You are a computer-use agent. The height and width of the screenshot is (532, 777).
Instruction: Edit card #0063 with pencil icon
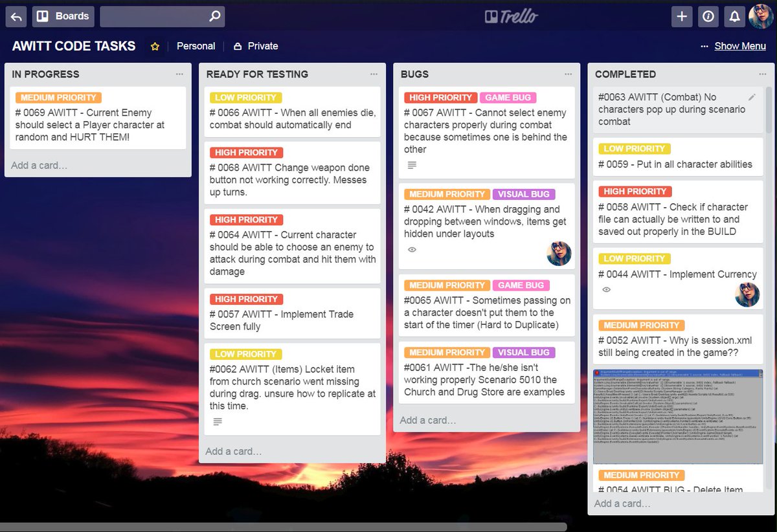coord(752,97)
